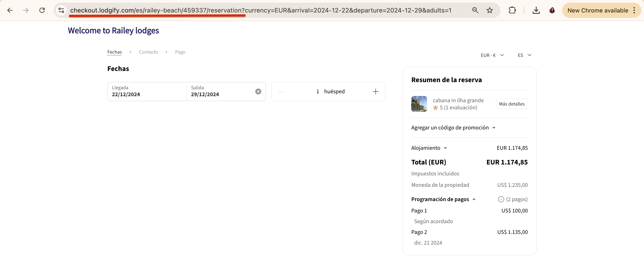Click the profile avatar icon

click(552, 10)
